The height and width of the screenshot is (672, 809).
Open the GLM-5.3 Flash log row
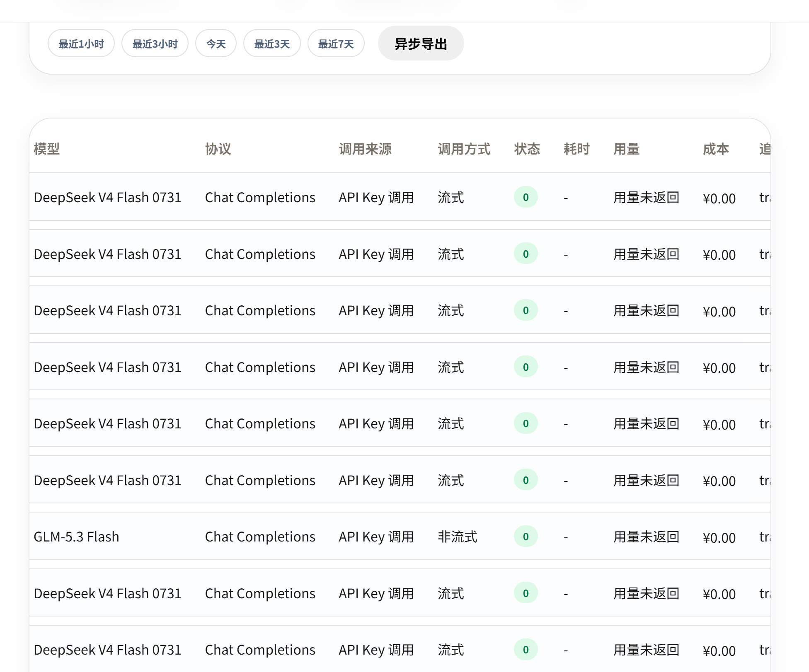(x=400, y=537)
